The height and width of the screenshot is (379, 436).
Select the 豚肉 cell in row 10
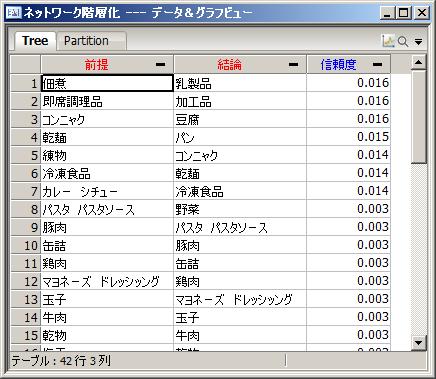pos(240,245)
